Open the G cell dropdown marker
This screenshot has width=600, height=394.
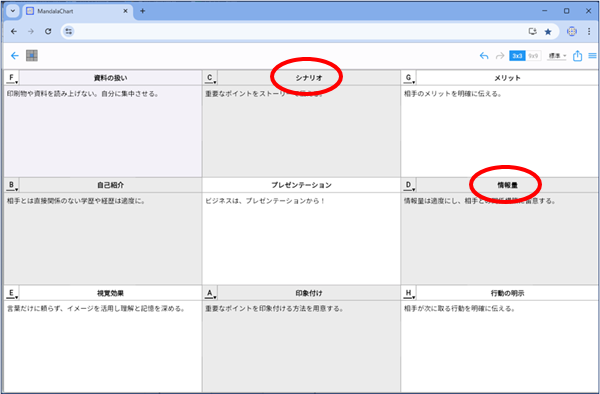(x=409, y=78)
